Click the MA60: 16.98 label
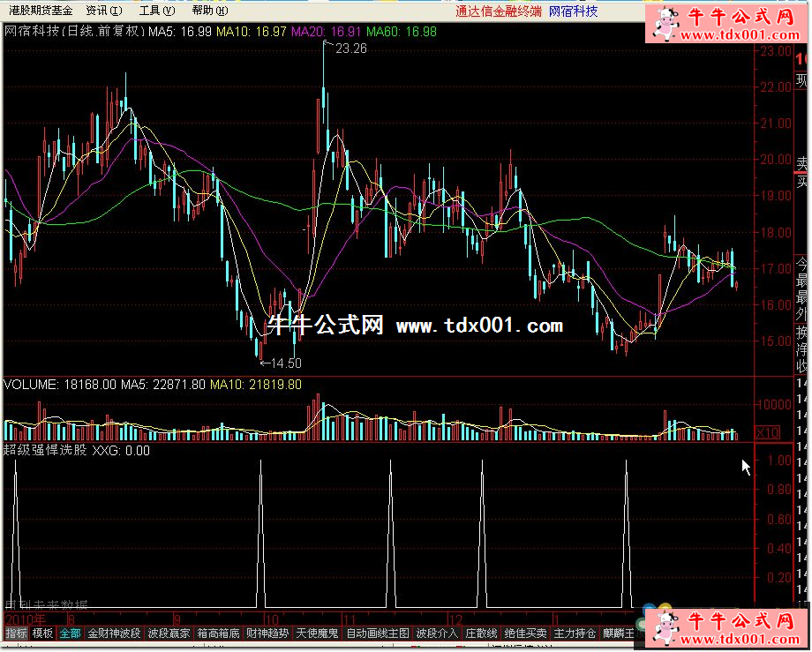The height and width of the screenshot is (652, 812). (x=402, y=32)
